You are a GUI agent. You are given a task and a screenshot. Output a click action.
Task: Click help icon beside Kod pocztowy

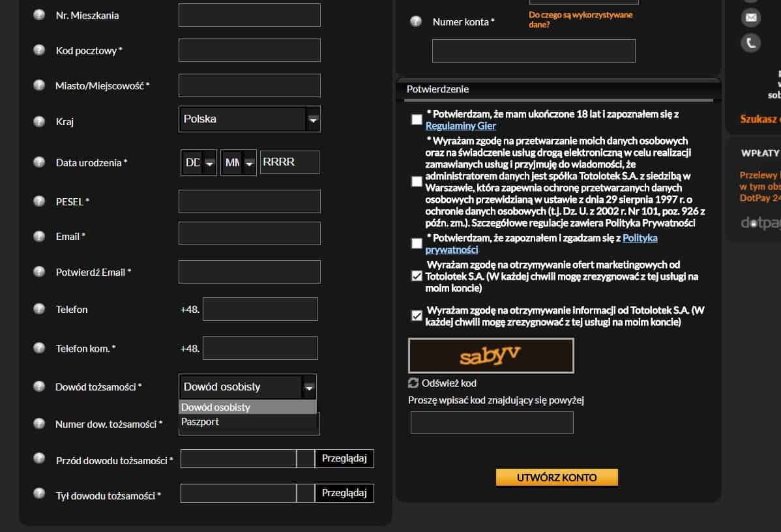coord(39,50)
